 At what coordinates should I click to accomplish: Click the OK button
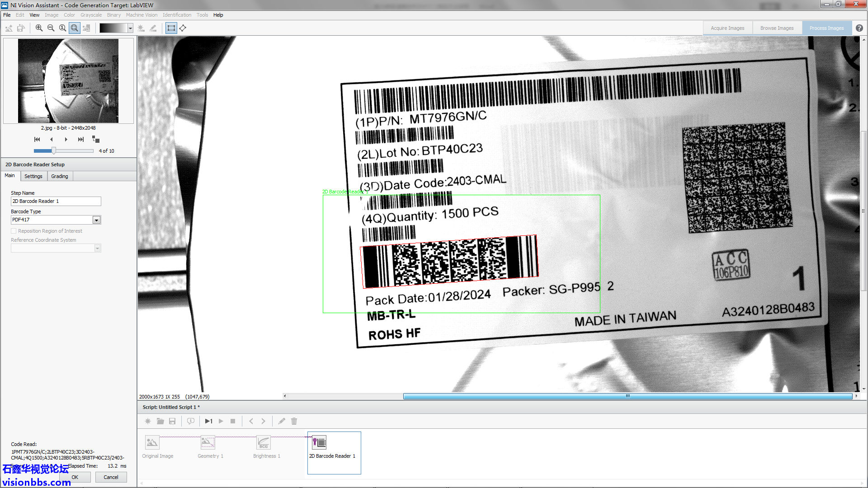[75, 477]
